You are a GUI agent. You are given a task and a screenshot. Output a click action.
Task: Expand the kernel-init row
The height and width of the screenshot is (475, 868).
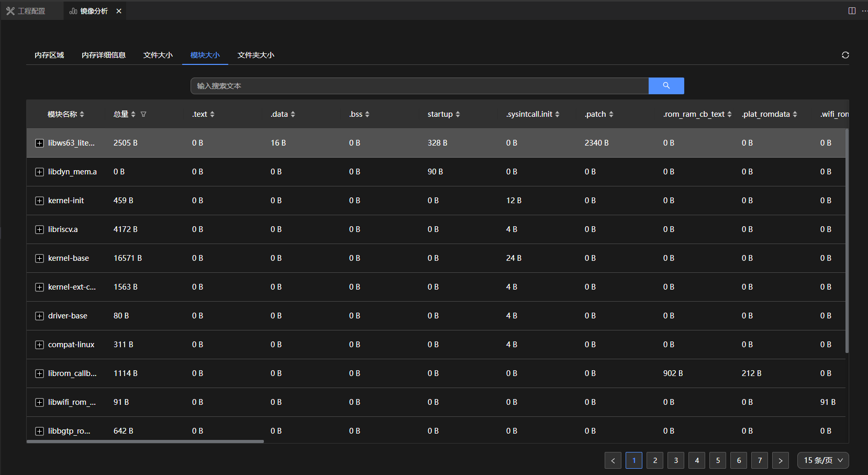click(x=39, y=201)
